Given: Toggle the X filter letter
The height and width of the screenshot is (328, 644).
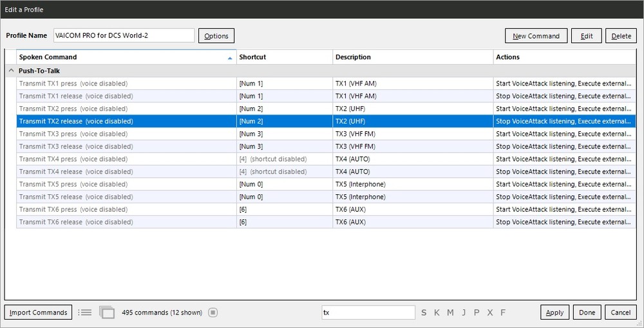Looking at the screenshot, I should (x=489, y=313).
